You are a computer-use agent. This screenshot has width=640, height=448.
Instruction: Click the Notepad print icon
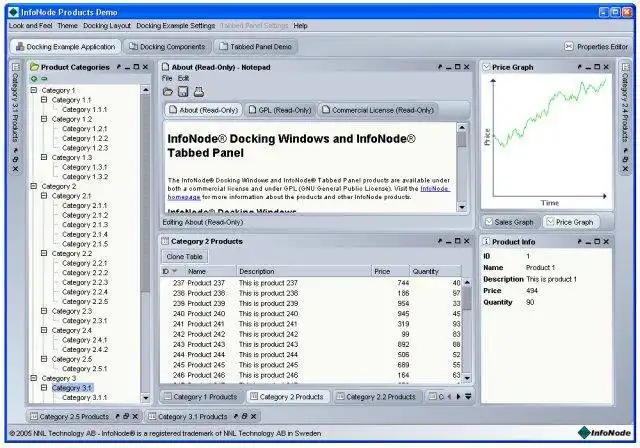coord(199,92)
